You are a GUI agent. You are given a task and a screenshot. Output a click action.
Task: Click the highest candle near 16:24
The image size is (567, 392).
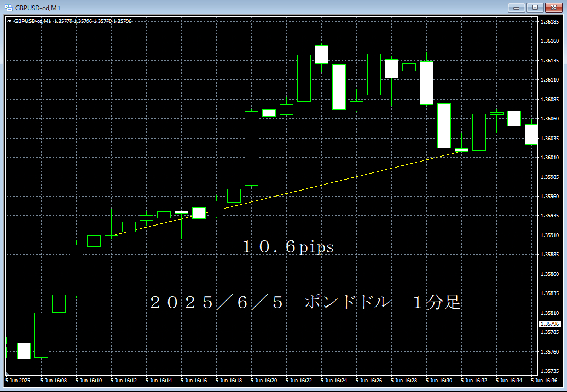tap(321, 54)
